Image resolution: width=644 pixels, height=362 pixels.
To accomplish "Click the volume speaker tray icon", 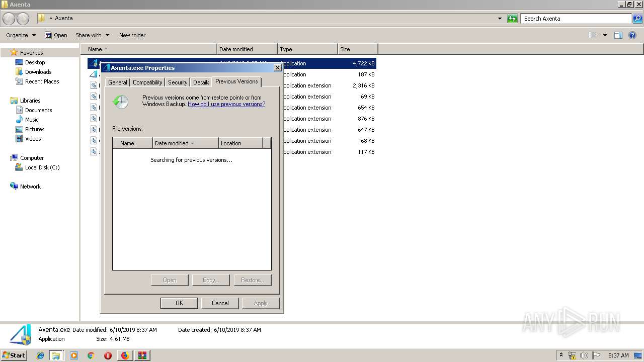I will point(584,355).
